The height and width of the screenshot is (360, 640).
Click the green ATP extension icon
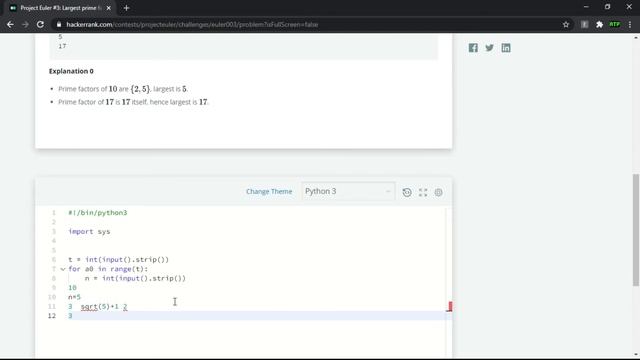[615, 24]
